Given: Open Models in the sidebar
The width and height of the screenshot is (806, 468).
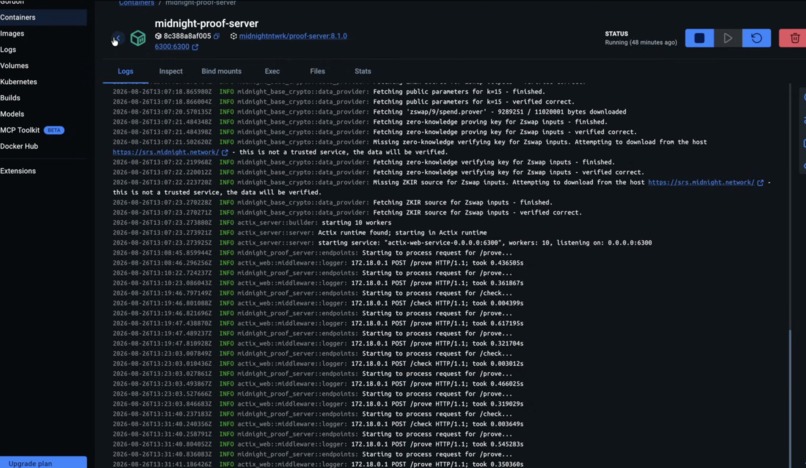Looking at the screenshot, I should 43,114.
